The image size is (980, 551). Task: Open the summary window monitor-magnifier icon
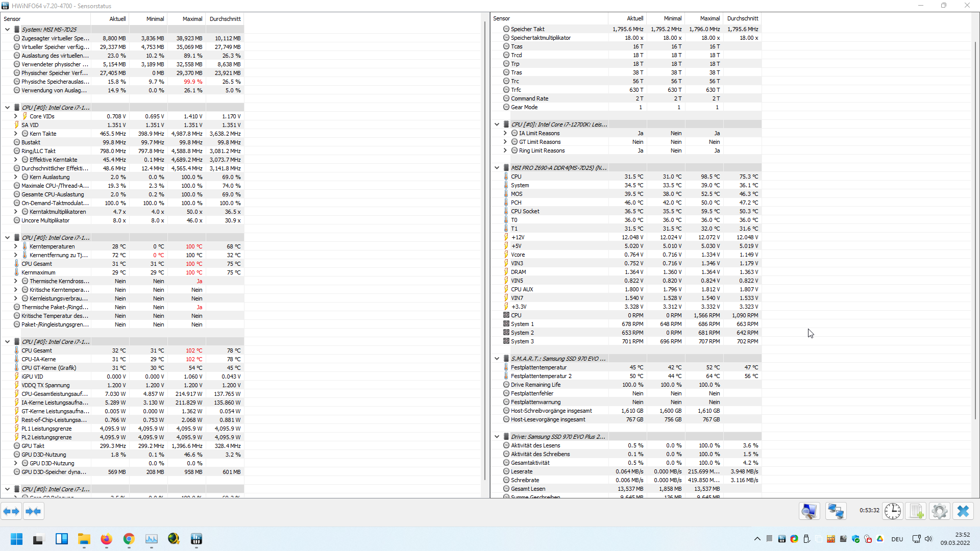[x=810, y=511]
